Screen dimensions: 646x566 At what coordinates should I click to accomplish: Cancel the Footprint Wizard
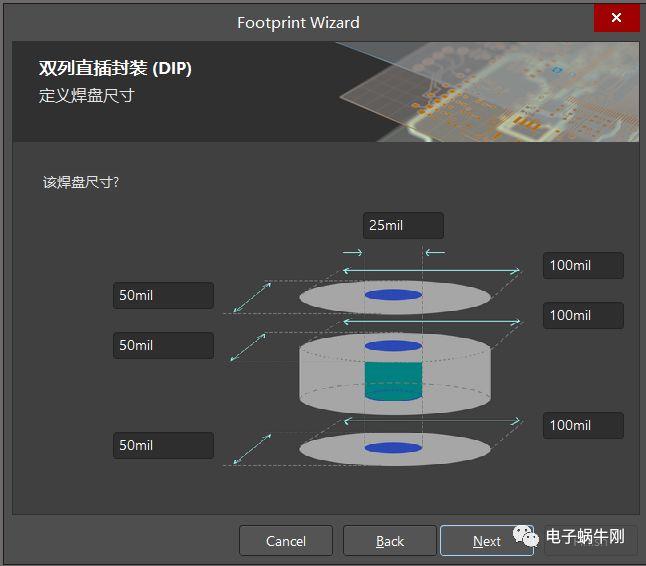tap(286, 540)
